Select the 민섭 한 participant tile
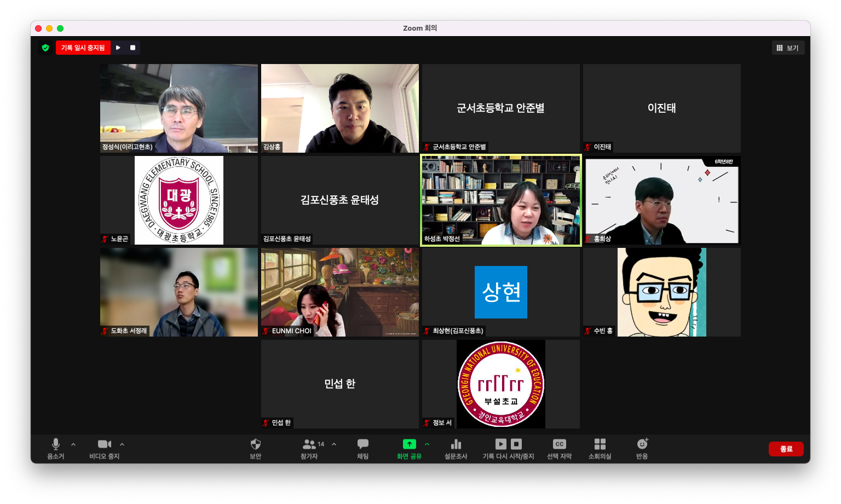 coord(340,384)
